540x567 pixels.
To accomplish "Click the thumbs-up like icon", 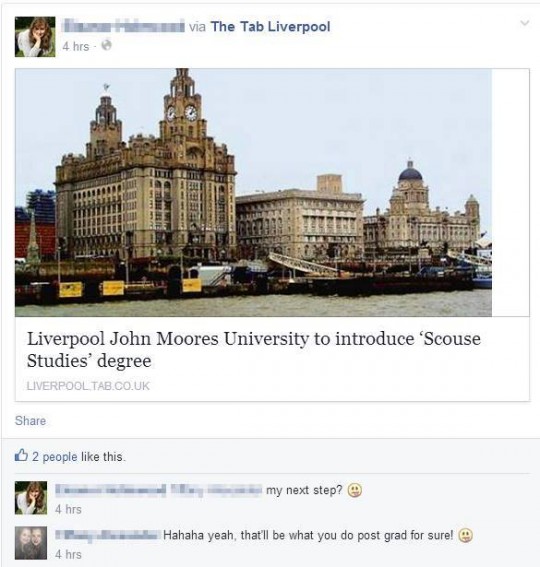I will [21, 455].
